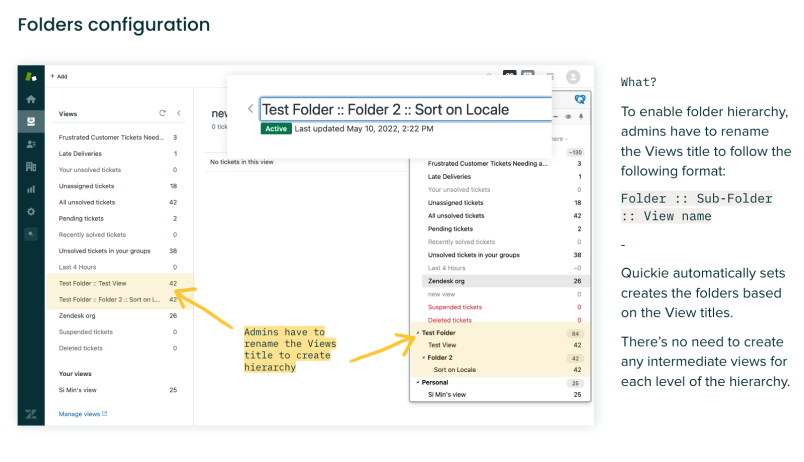Open the Zendesk Home icon in sidebar
The height and width of the screenshot is (462, 804).
click(x=31, y=99)
